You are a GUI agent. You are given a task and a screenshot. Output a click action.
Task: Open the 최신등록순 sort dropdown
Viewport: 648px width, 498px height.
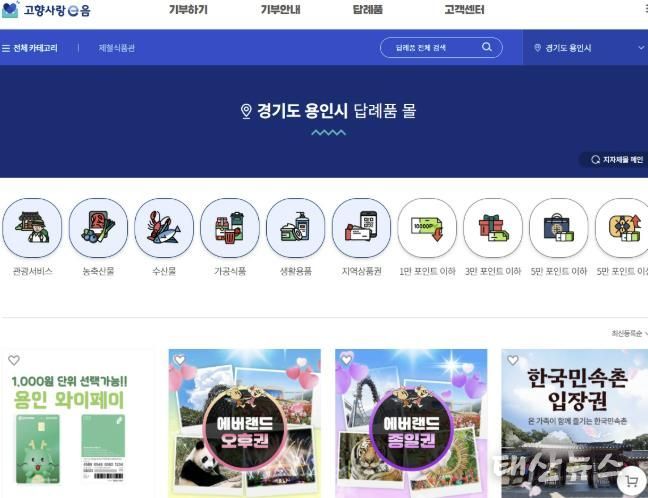click(x=629, y=333)
